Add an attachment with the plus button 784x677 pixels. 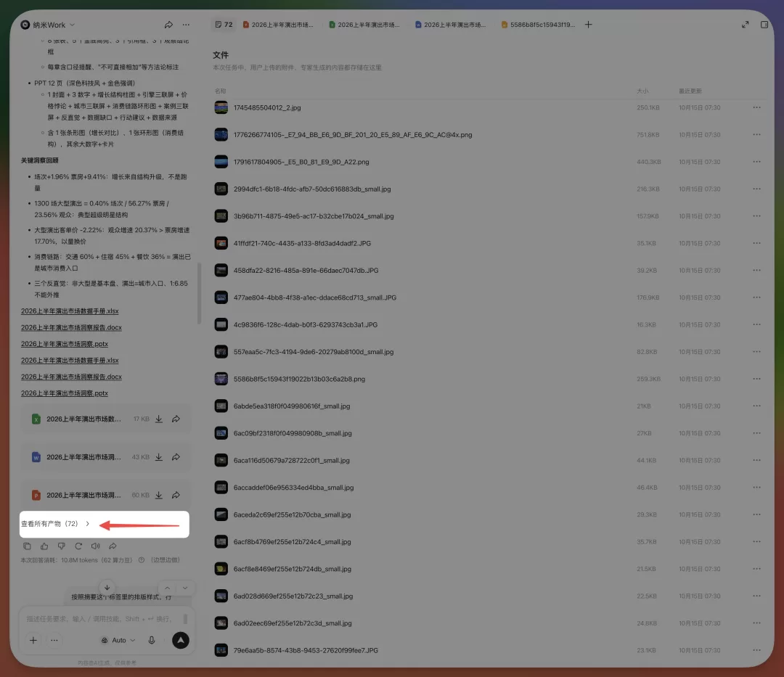point(33,640)
